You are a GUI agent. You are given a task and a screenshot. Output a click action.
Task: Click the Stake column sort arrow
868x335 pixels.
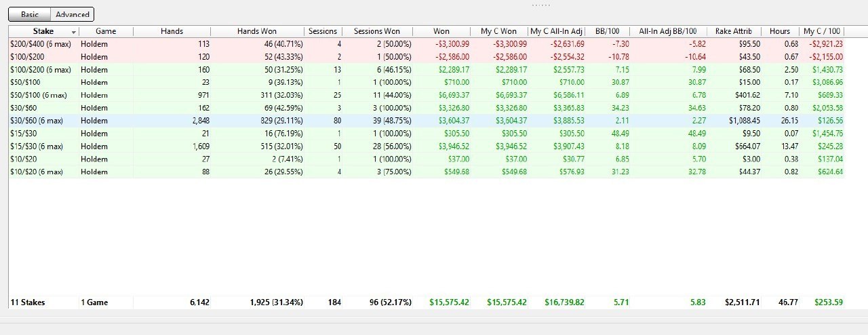click(x=73, y=32)
